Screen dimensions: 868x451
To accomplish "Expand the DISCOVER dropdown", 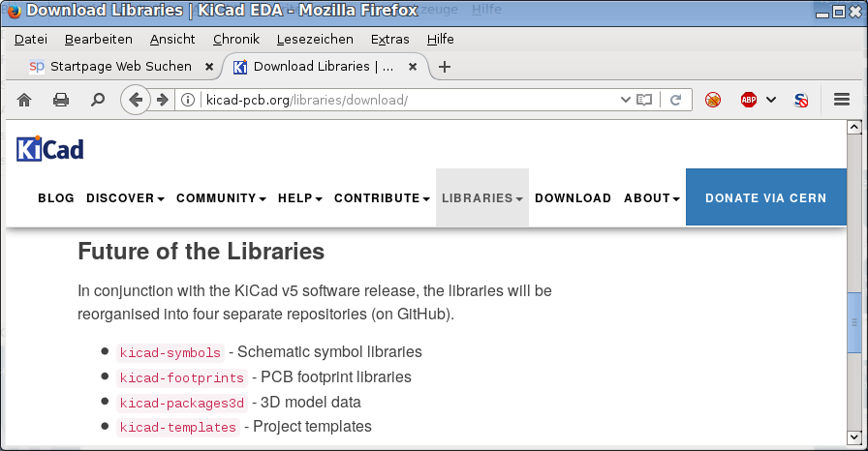I will (125, 197).
